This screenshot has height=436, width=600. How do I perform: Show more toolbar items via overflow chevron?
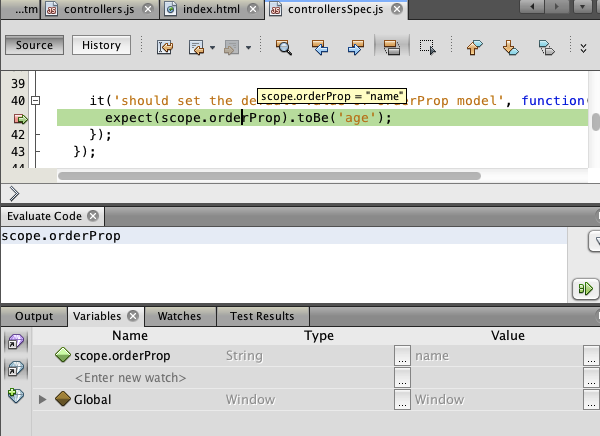584,46
